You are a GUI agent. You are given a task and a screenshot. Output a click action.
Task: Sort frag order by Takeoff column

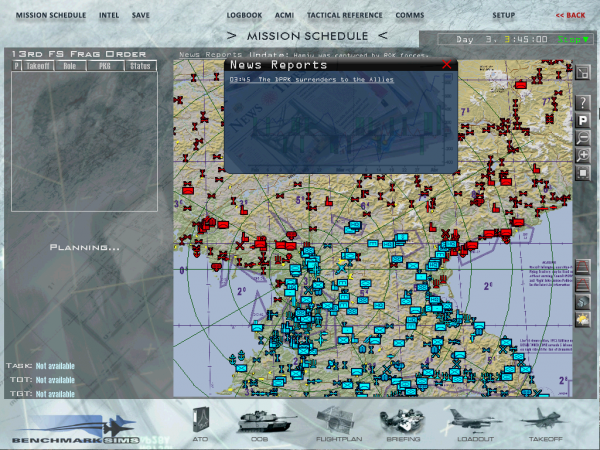[38, 66]
